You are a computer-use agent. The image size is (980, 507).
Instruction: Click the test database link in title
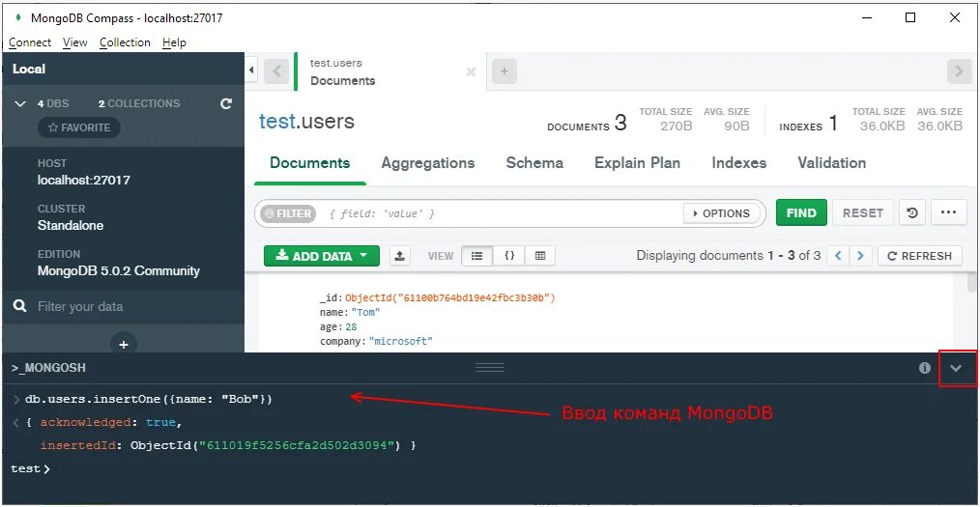(276, 121)
